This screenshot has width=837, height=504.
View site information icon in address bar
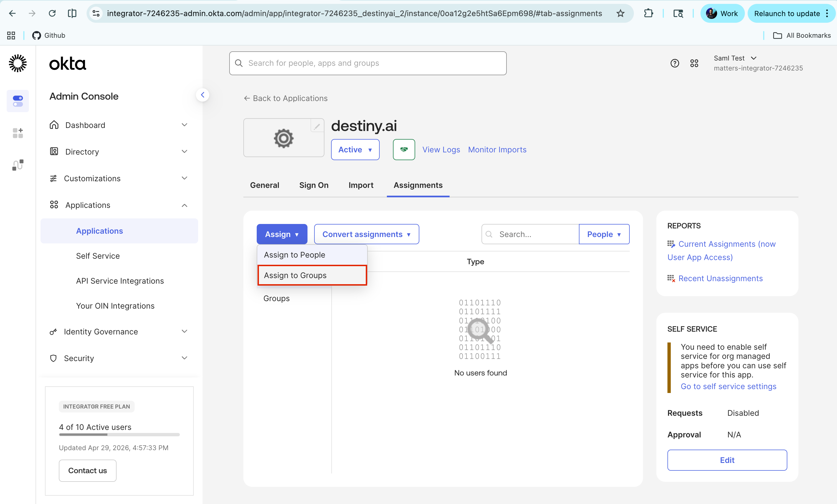[96, 13]
